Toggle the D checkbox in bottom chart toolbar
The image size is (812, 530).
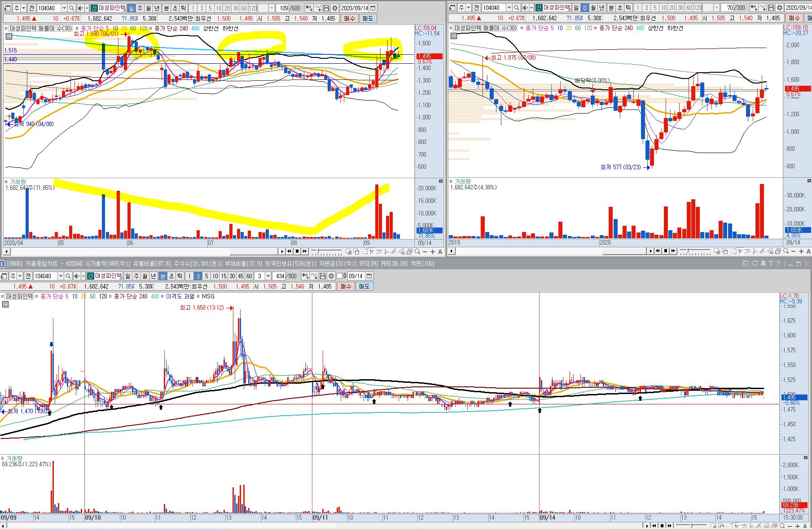pyautogui.click(x=340, y=276)
